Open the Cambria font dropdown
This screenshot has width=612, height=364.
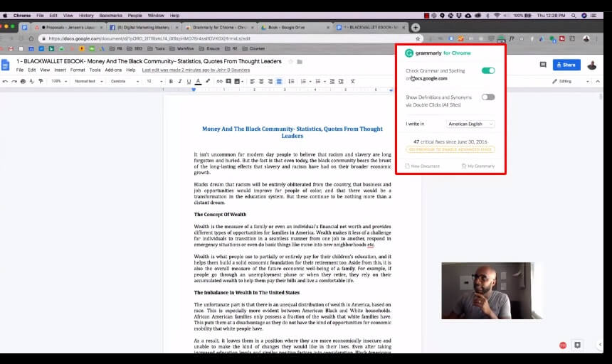click(125, 82)
